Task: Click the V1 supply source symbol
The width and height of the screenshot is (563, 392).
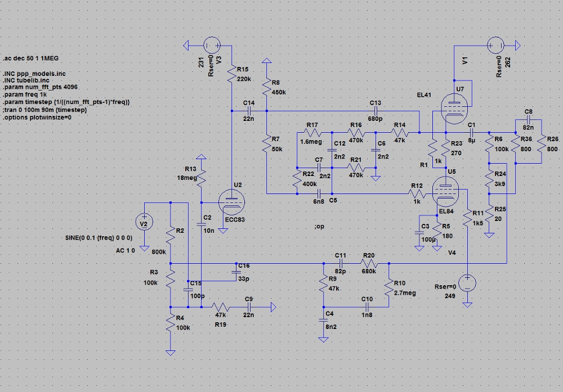Action: (x=495, y=44)
